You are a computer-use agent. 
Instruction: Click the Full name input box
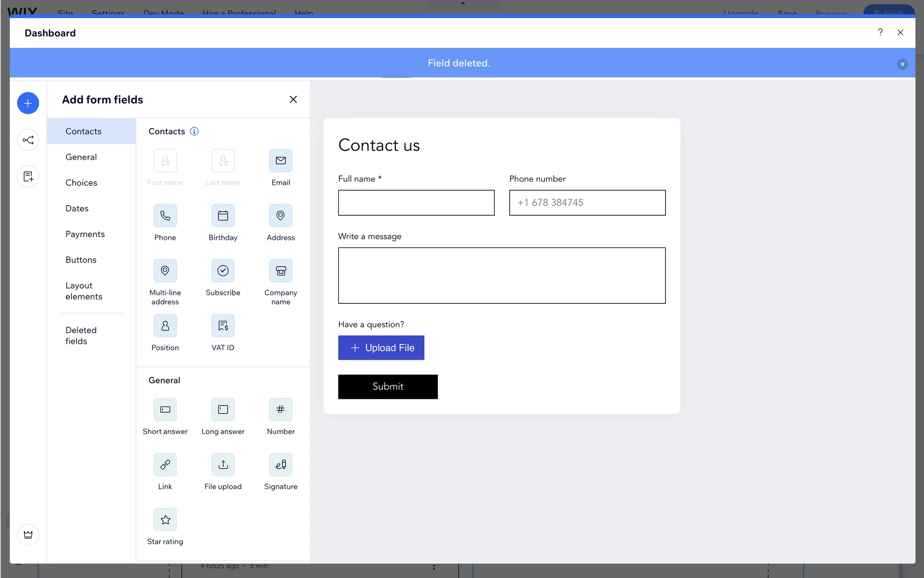(416, 203)
